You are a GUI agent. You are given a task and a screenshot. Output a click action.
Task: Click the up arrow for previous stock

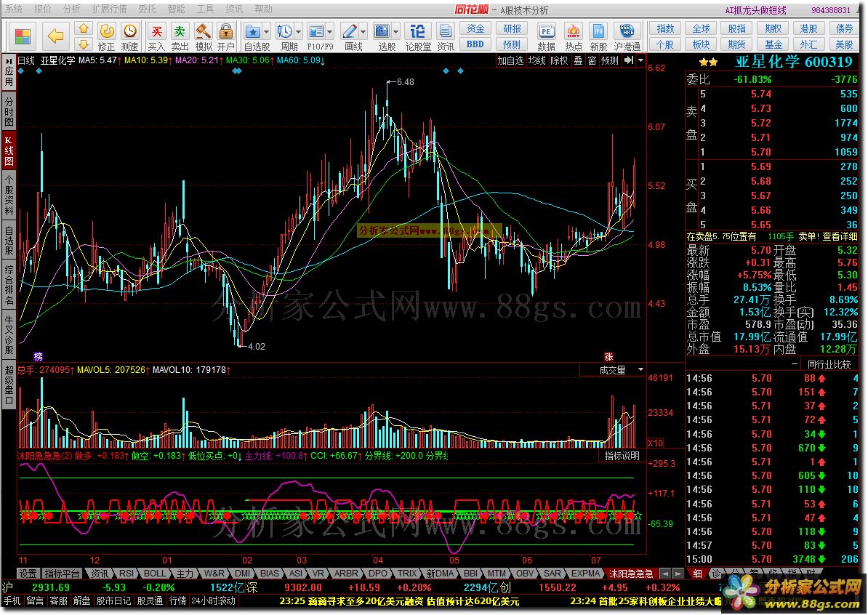point(83,28)
